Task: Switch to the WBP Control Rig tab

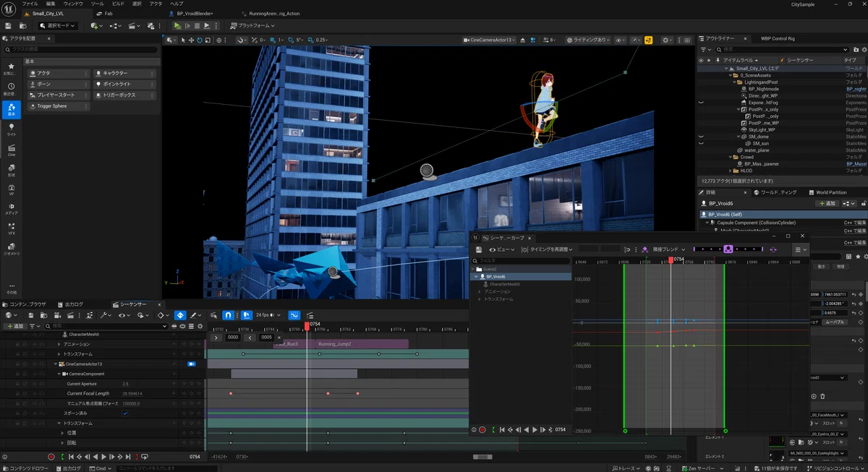Action: pos(778,38)
